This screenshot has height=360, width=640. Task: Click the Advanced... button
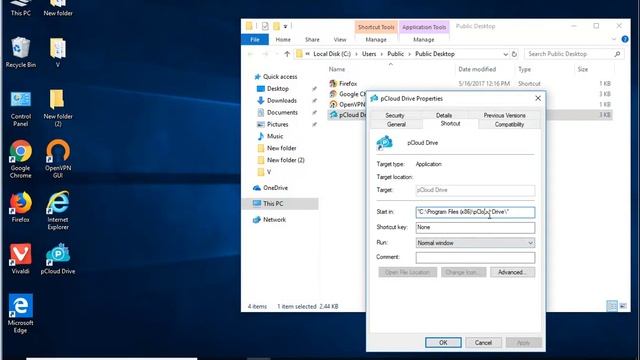[x=512, y=272]
